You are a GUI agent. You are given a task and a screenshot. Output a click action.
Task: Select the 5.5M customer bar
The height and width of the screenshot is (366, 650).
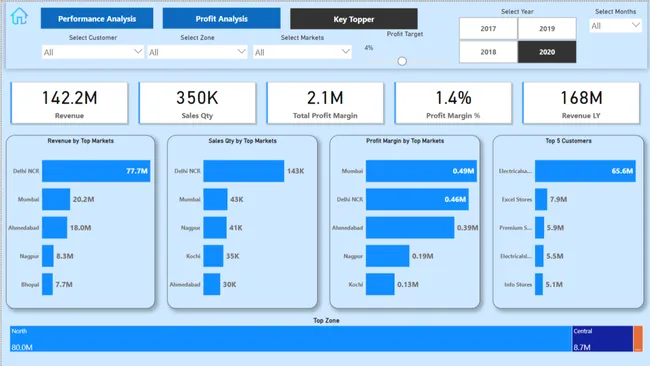point(539,256)
